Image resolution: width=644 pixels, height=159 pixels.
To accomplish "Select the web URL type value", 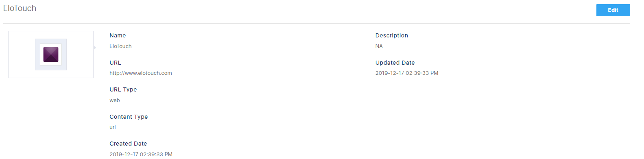I will coord(115,100).
